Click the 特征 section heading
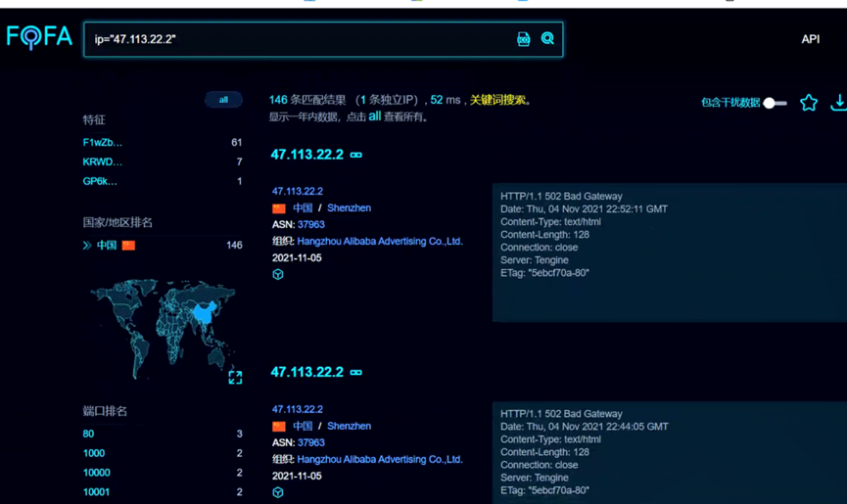 [x=94, y=119]
